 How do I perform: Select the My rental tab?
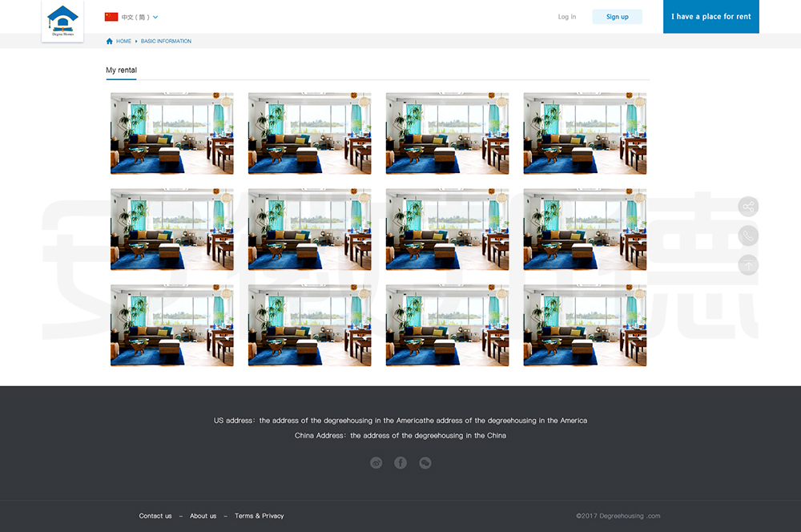click(x=121, y=71)
